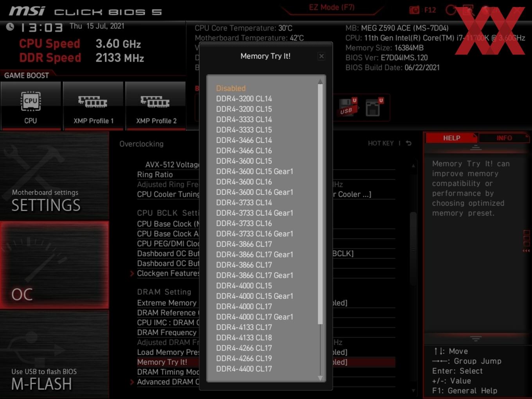Select DDR4-3600 CL15 preset without Gear1
This screenshot has width=532, height=399.
pos(244,161)
